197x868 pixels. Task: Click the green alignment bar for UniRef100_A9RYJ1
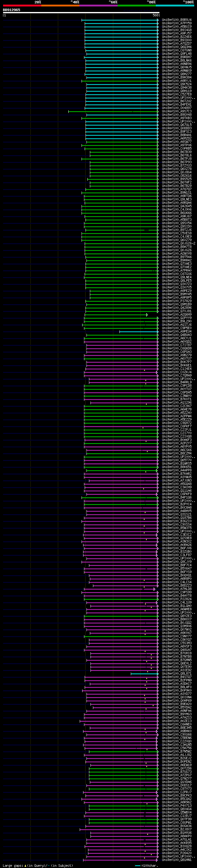[x=120, y=81]
